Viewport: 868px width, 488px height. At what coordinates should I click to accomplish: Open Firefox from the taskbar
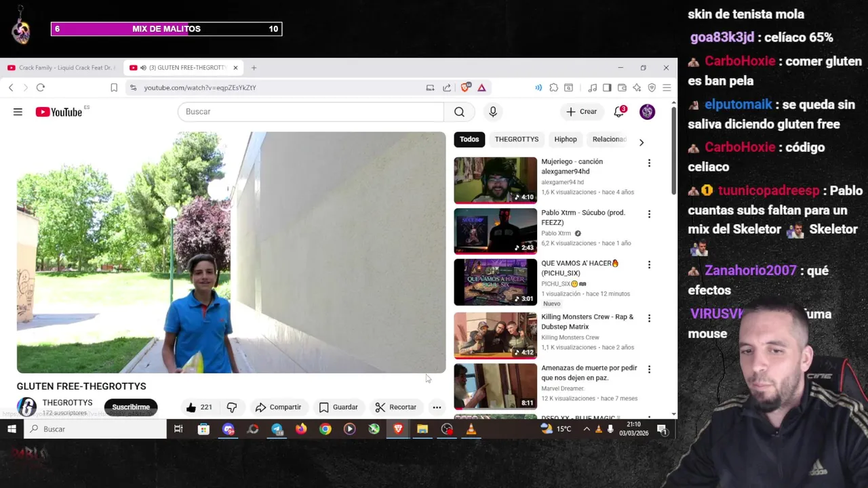coord(301,429)
